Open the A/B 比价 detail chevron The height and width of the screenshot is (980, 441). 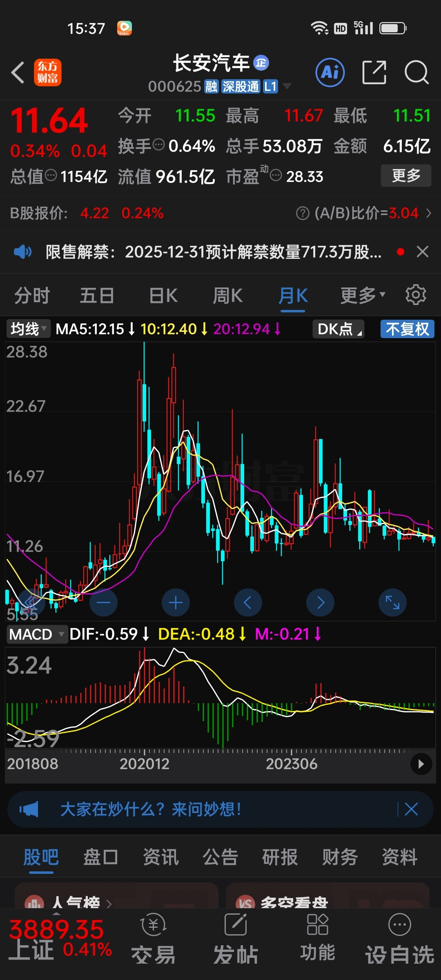pos(428,213)
